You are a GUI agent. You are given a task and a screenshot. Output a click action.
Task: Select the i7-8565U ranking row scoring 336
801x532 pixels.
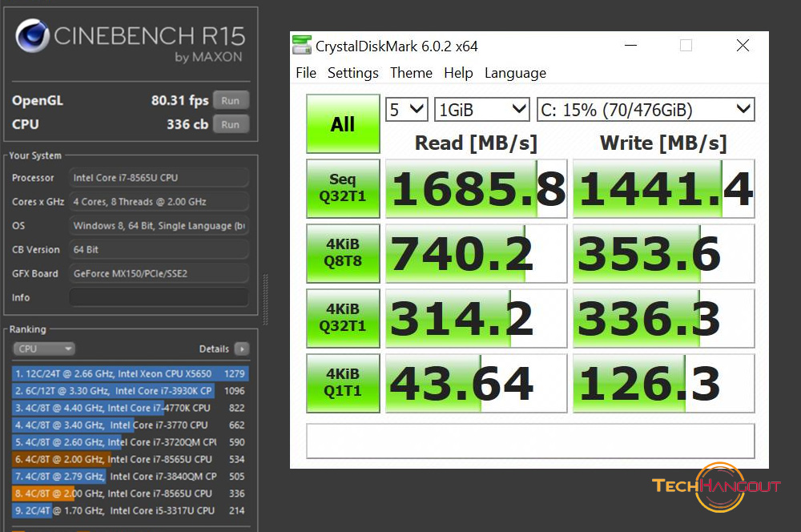[x=131, y=494]
